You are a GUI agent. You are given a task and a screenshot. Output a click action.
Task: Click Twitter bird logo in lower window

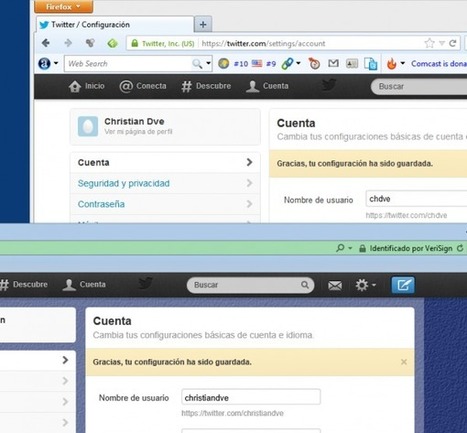click(145, 284)
